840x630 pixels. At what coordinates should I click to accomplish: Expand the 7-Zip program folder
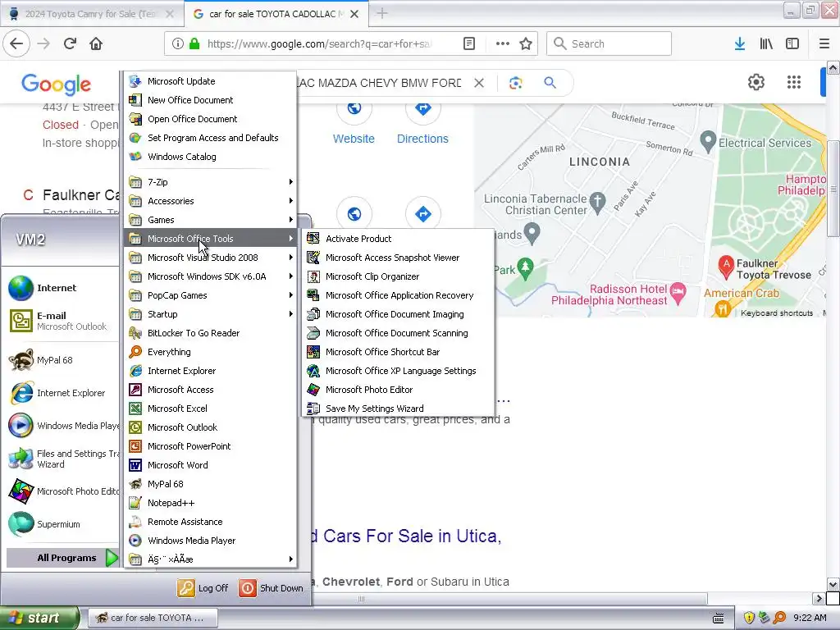[x=211, y=182]
